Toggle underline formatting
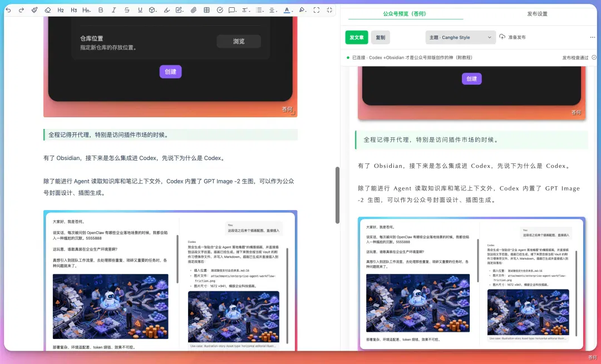 [x=140, y=10]
